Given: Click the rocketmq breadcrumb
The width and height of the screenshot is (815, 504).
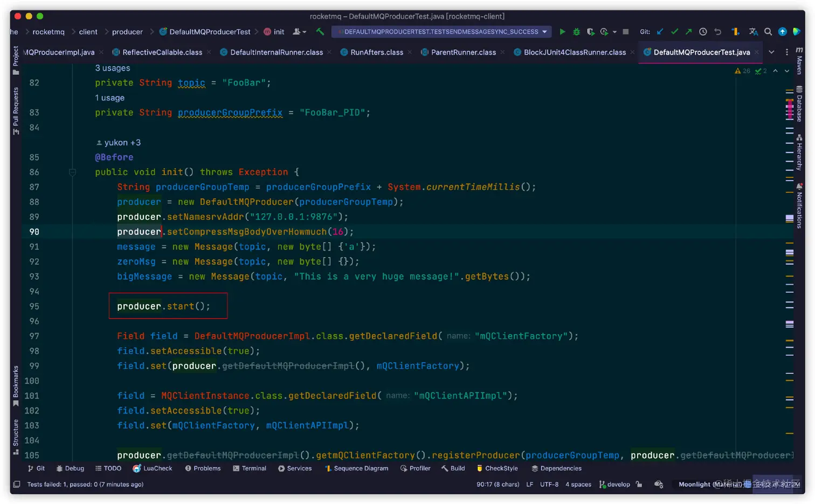Looking at the screenshot, I should pyautogui.click(x=48, y=32).
